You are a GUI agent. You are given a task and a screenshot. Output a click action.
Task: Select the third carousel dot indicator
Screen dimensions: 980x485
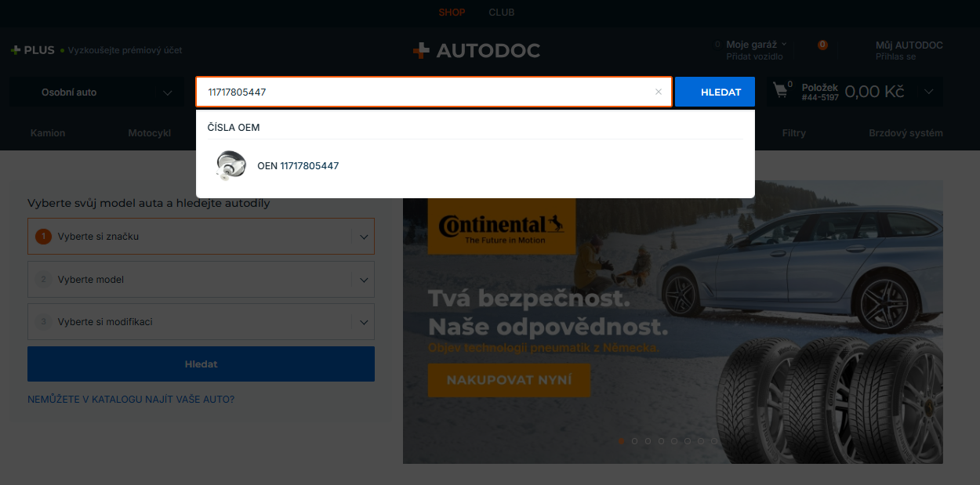coord(648,441)
